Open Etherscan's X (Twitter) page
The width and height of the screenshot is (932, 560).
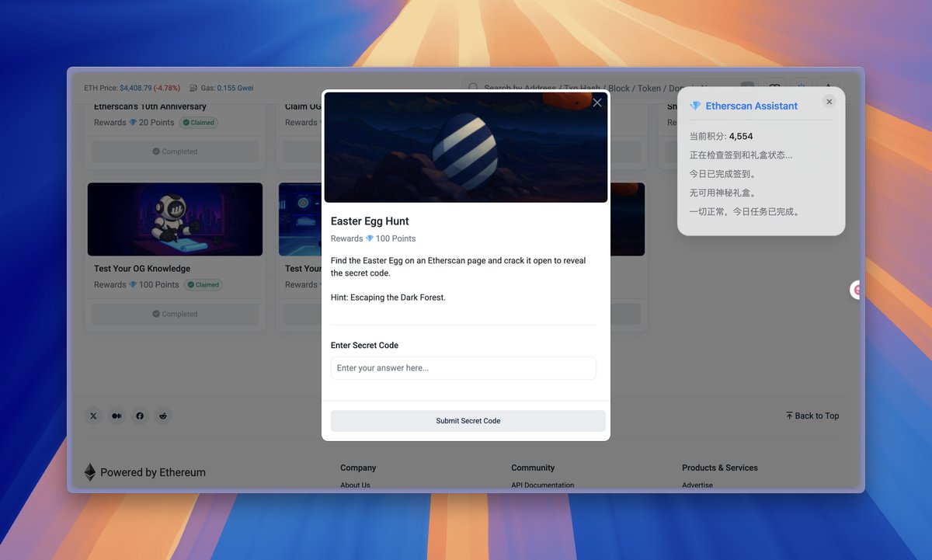tap(93, 416)
